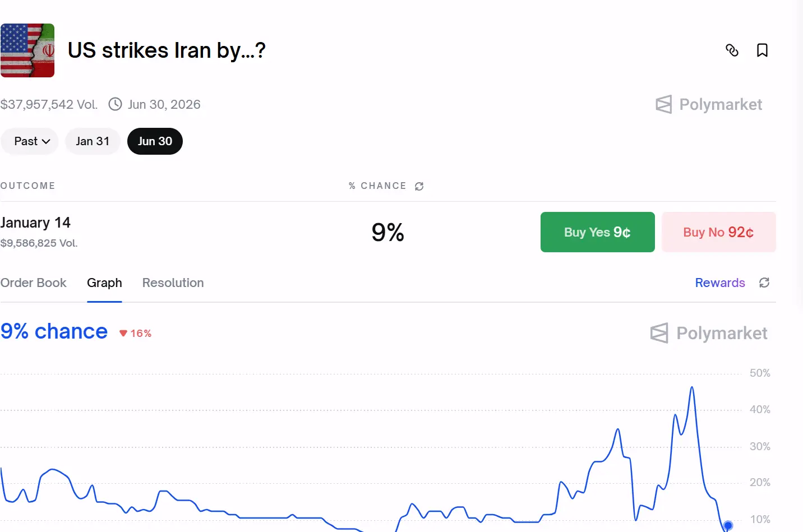Open the Resolution tab

[173, 283]
